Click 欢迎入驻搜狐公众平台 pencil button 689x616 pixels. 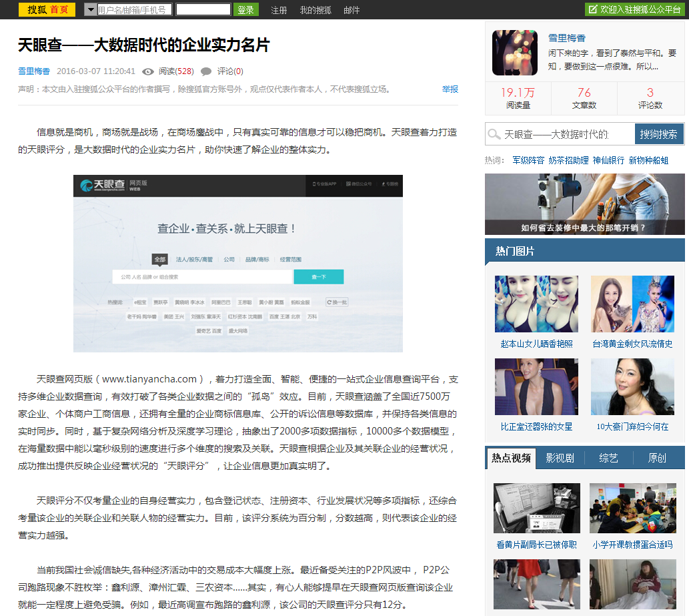click(x=634, y=9)
